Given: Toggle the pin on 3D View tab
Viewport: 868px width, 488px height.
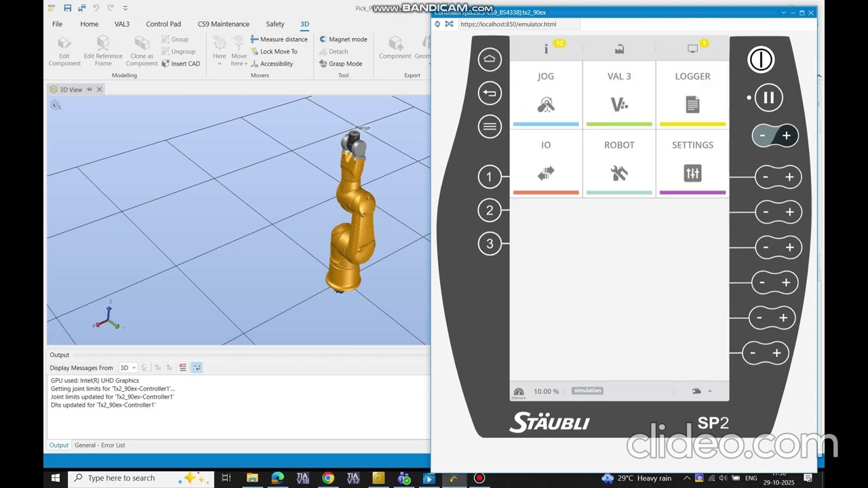Looking at the screenshot, I should pos(89,89).
